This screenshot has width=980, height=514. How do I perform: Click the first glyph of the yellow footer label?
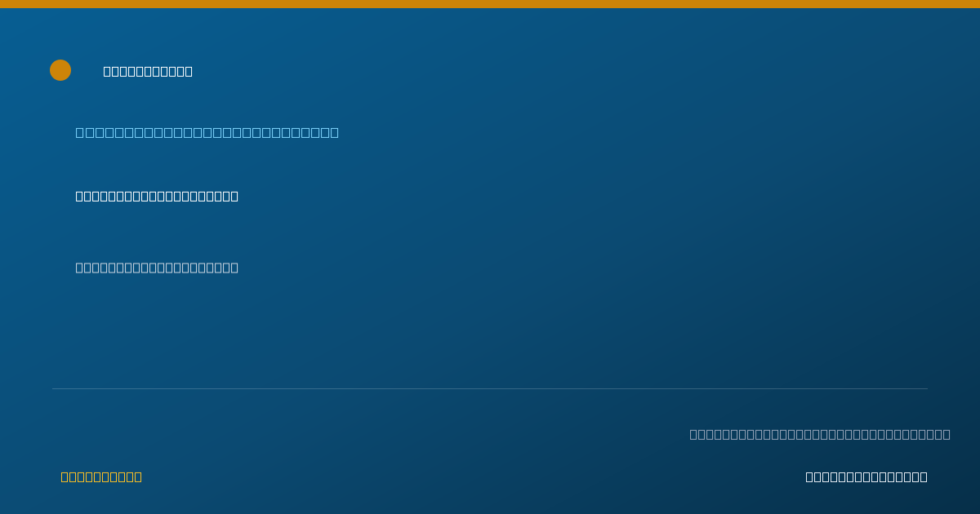(x=65, y=476)
